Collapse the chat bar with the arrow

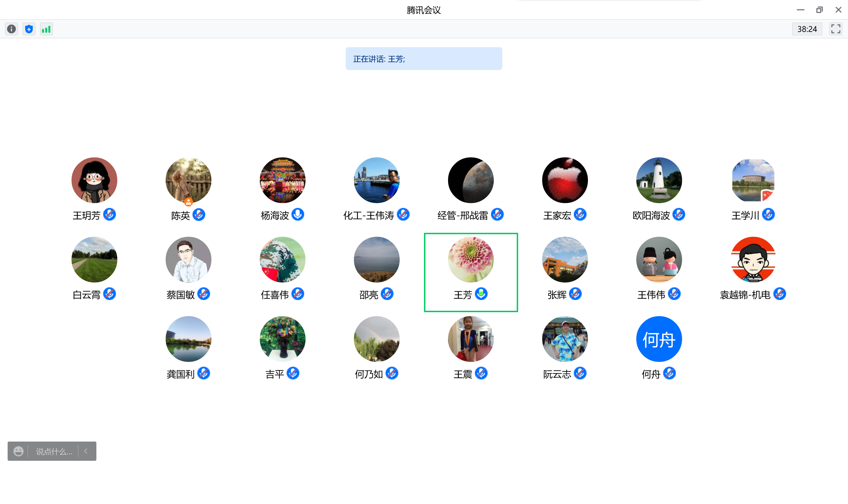pyautogui.click(x=86, y=451)
